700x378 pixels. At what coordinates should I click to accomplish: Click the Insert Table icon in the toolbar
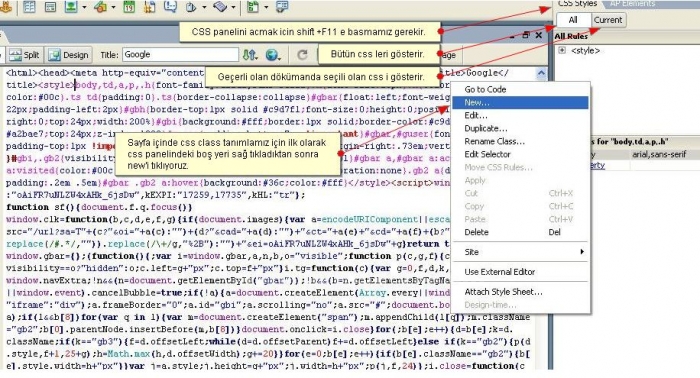point(29,6)
